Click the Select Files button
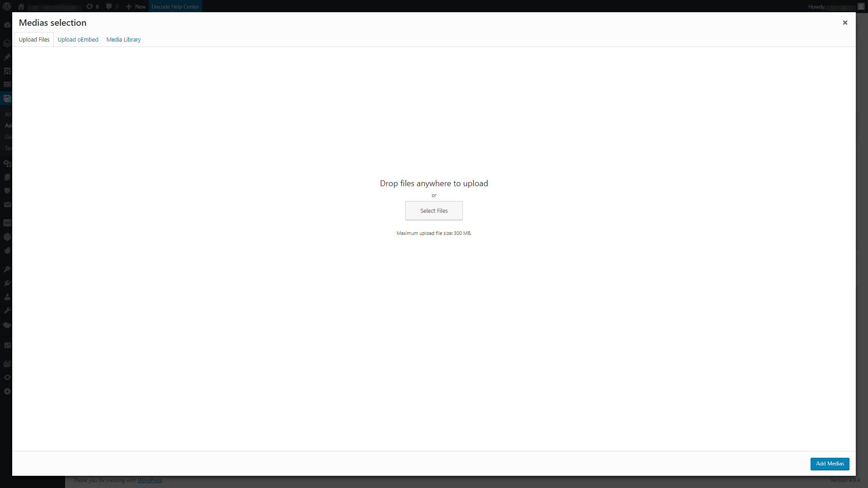The image size is (868, 488). click(x=434, y=210)
